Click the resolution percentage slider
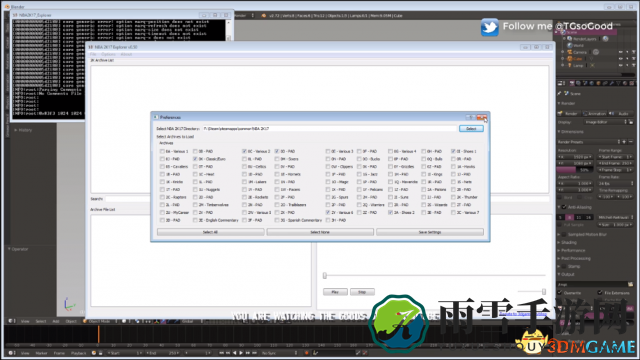This screenshot has height=360, width=640. pyautogui.click(x=576, y=170)
